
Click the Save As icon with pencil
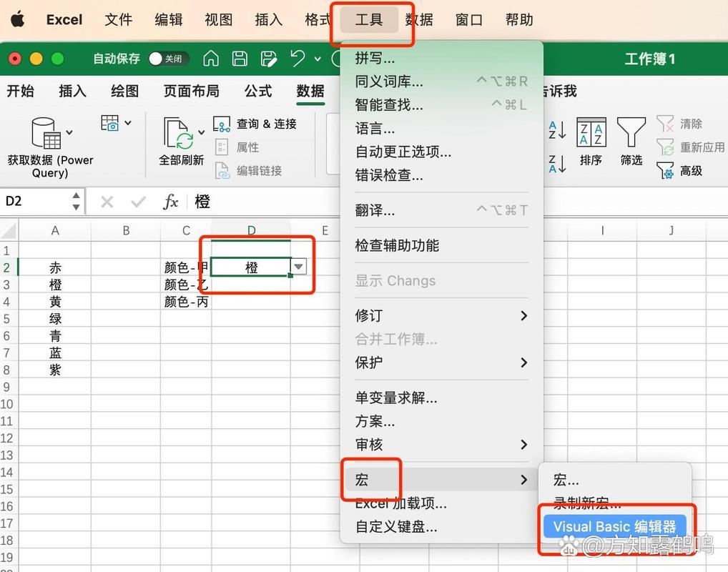coord(269,59)
